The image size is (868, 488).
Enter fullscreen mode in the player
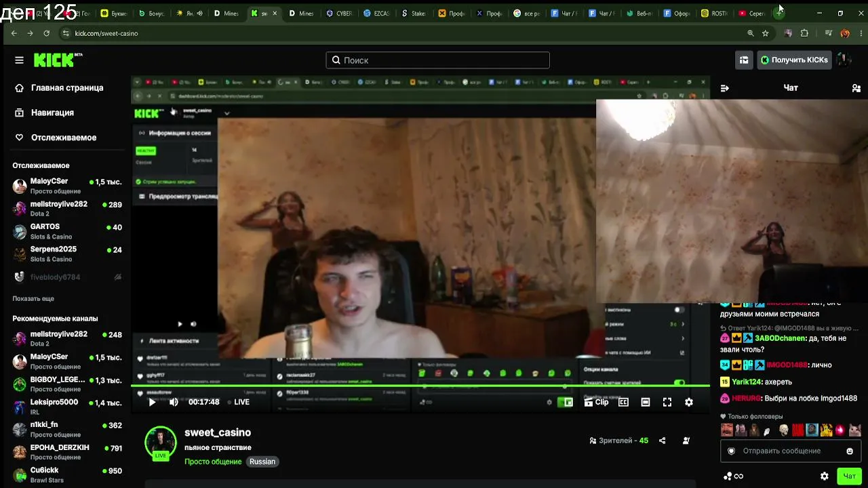click(667, 402)
